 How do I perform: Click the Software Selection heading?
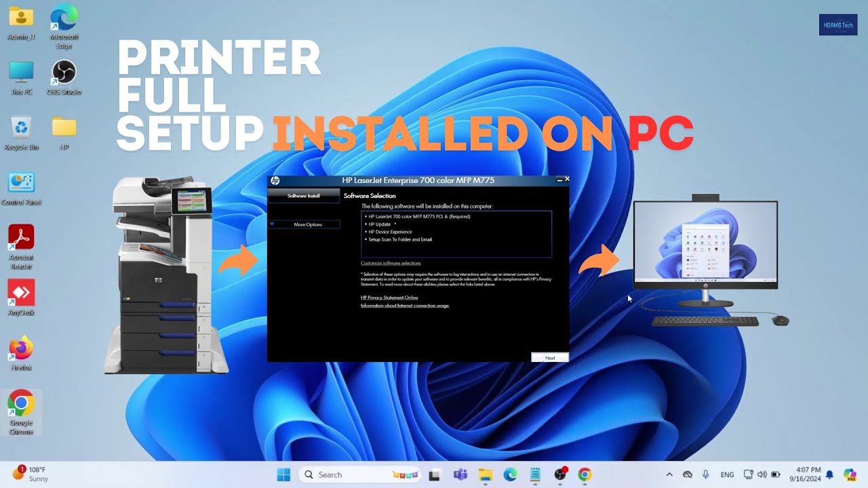[370, 196]
